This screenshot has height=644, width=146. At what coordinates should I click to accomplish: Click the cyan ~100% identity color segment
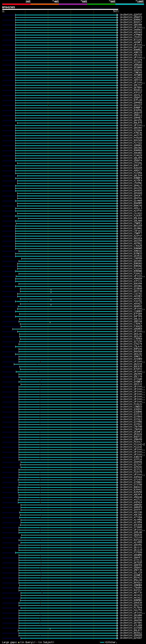coord(130,4)
